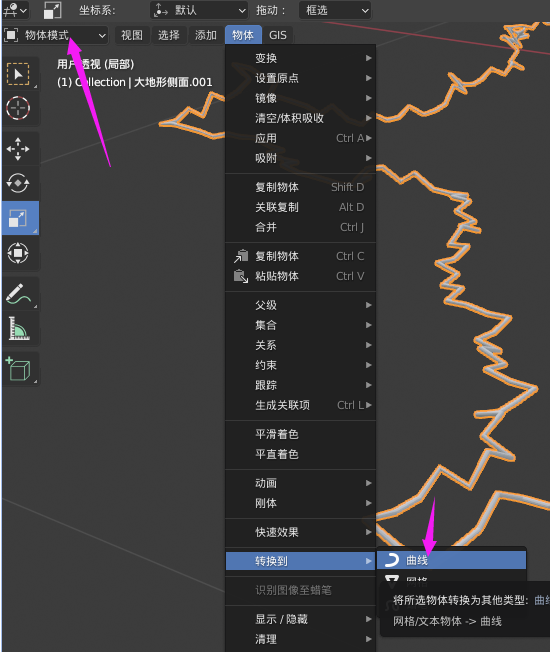Expand the 变换 submenu
Screen dimensions: 550x652
301,58
